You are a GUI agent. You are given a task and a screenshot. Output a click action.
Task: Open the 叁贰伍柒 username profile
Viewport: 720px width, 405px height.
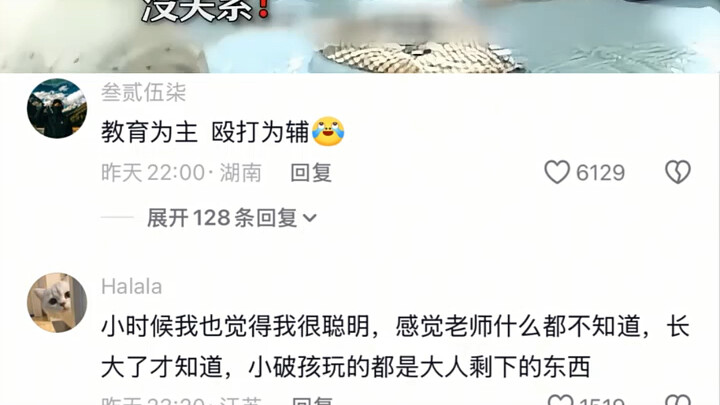[x=143, y=92]
